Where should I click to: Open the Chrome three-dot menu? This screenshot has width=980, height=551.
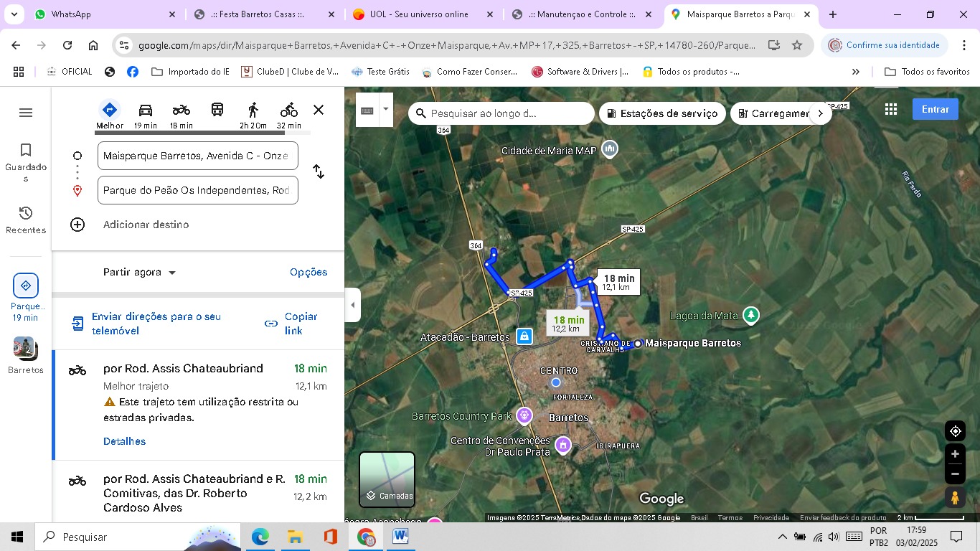coord(963,45)
